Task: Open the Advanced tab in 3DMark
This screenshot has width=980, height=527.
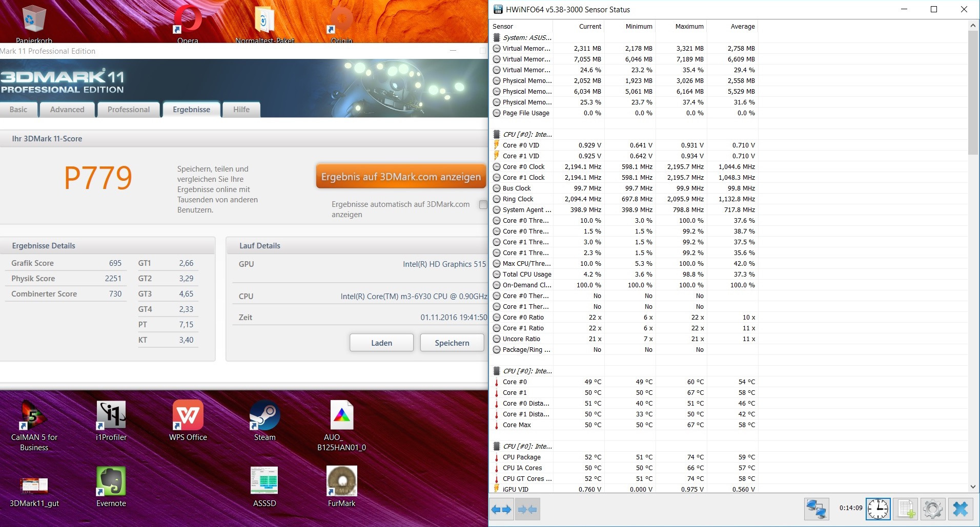Action: 67,110
